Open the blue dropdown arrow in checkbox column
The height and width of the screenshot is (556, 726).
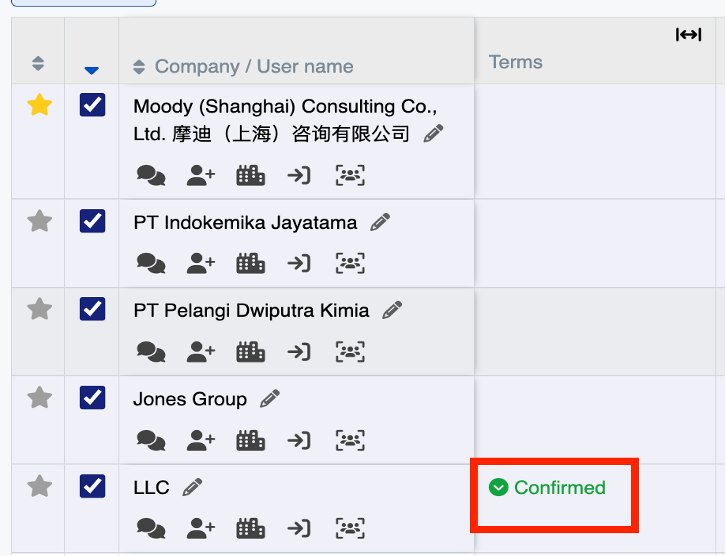pos(92,70)
